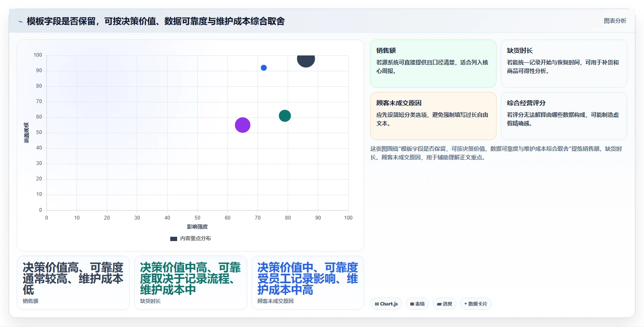Select the Chart.js tag
This screenshot has height=327, width=644.
click(x=386, y=304)
